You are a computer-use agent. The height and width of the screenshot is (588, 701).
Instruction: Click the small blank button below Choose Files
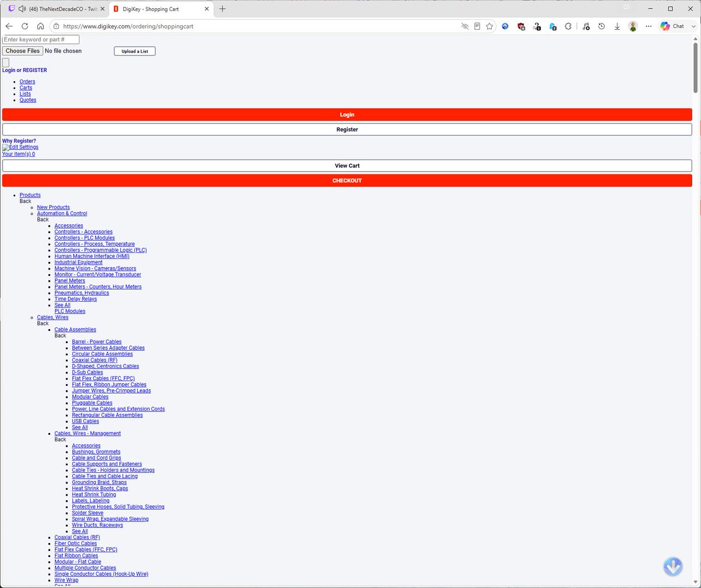pos(6,63)
